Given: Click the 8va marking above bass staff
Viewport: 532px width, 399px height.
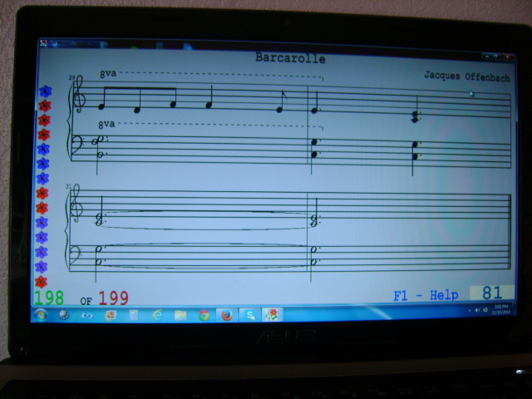Looking at the screenshot, I should click(x=106, y=124).
